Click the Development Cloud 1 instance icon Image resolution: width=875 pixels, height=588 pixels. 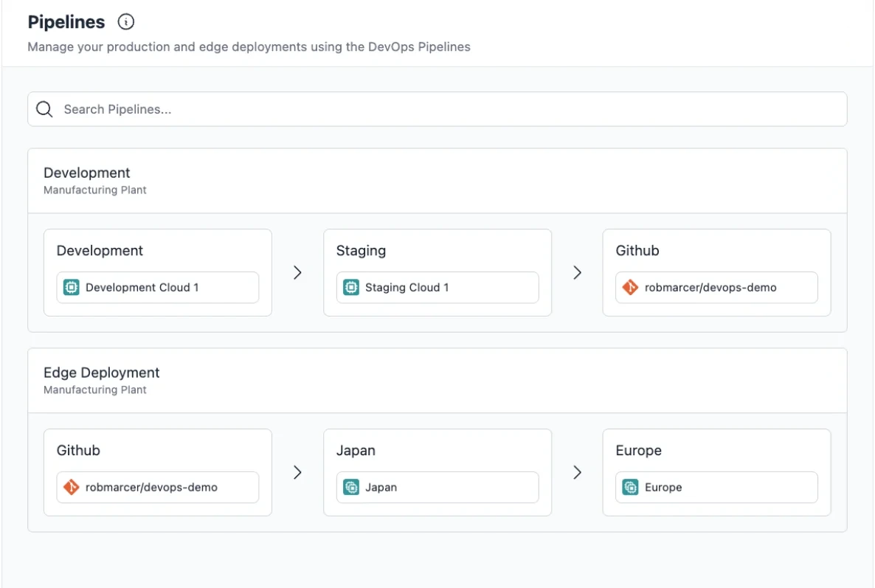[x=72, y=287]
